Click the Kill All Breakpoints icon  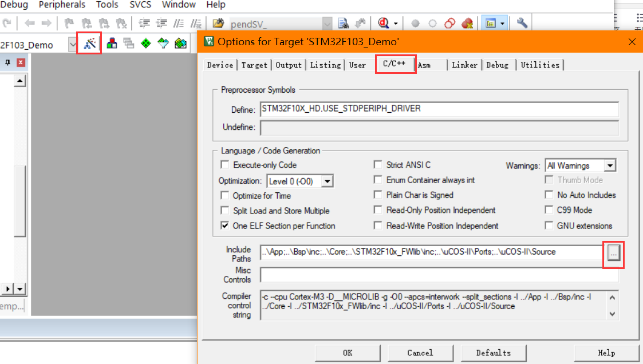pos(467,23)
